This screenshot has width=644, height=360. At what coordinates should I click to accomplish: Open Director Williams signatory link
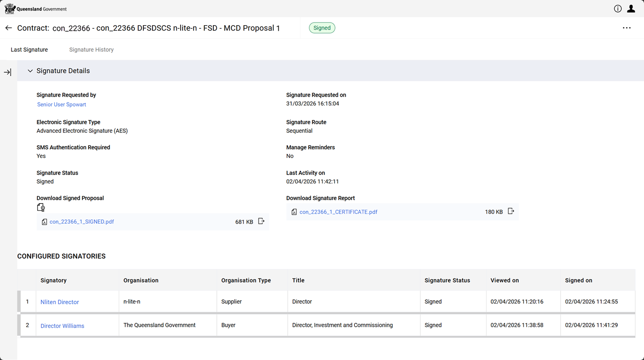tap(62, 326)
